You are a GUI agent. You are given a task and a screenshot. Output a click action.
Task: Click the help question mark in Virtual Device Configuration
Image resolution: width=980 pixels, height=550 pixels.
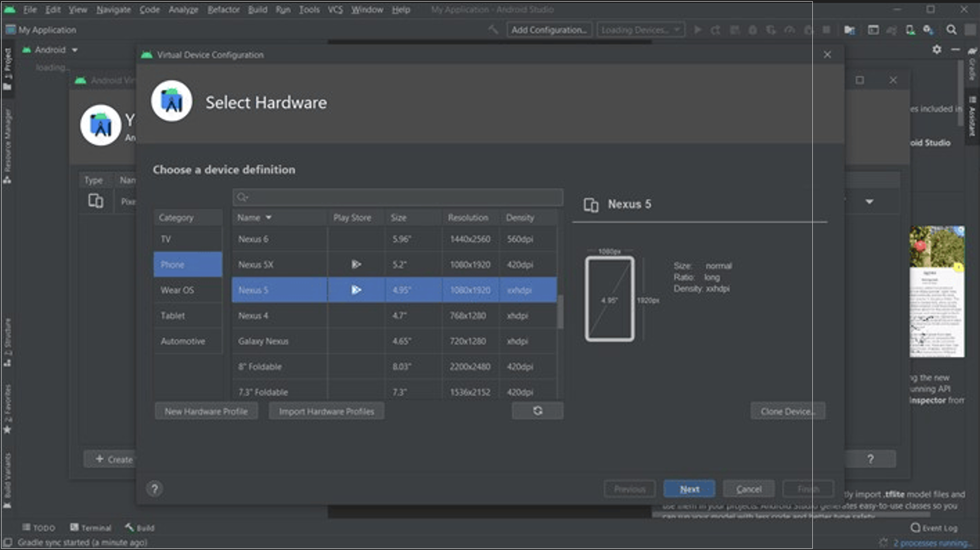click(x=154, y=489)
